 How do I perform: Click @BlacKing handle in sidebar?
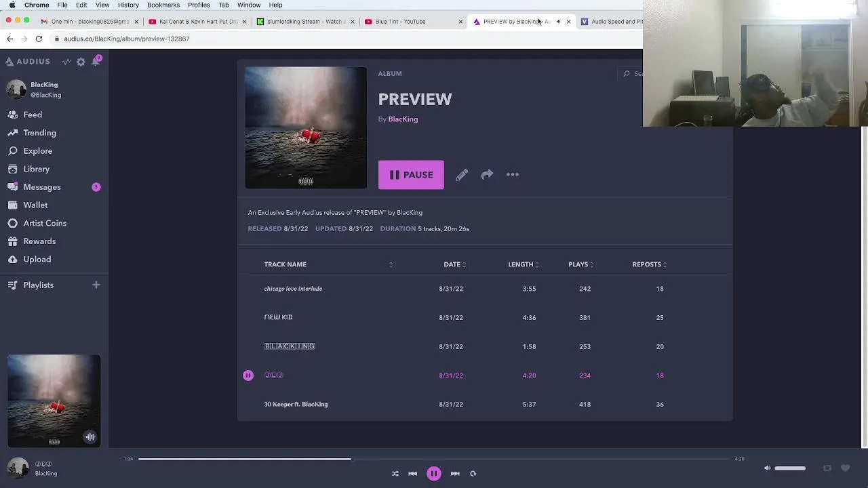tap(45, 95)
